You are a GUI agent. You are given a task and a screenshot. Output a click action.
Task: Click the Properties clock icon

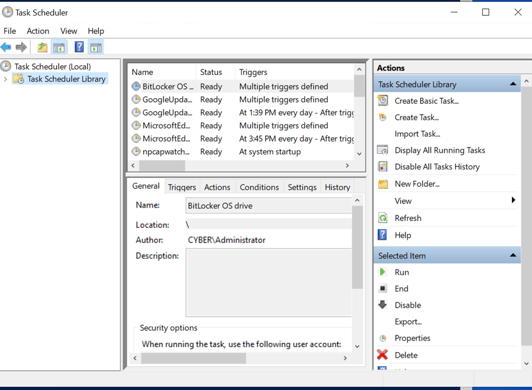pos(383,338)
